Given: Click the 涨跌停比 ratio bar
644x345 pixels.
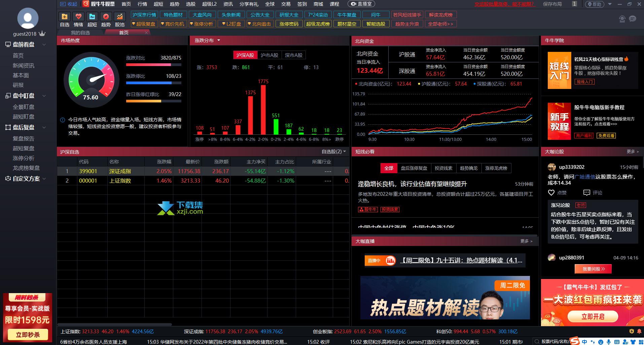Looking at the screenshot, I should (x=154, y=83).
